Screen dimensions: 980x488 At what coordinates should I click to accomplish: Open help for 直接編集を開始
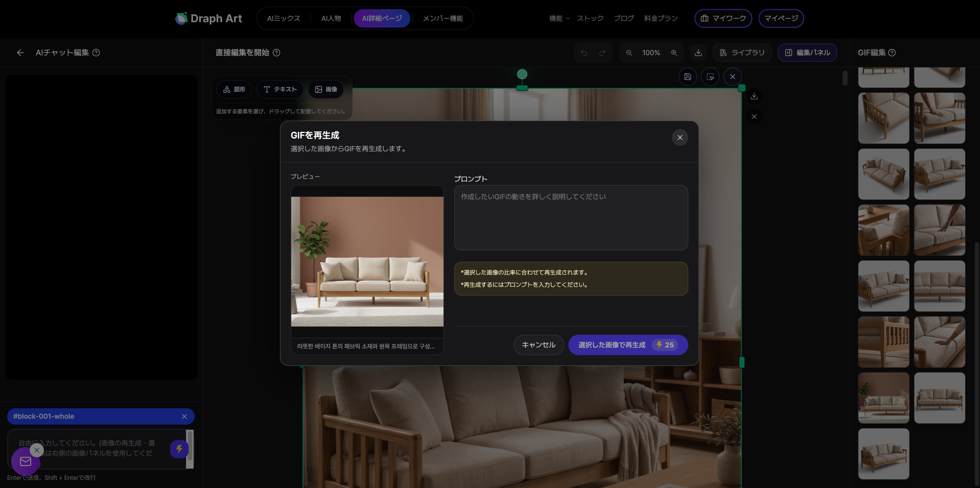(277, 53)
